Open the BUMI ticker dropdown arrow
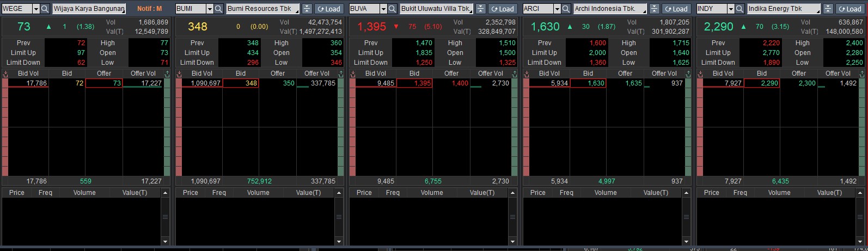The image size is (868, 251). (x=210, y=9)
